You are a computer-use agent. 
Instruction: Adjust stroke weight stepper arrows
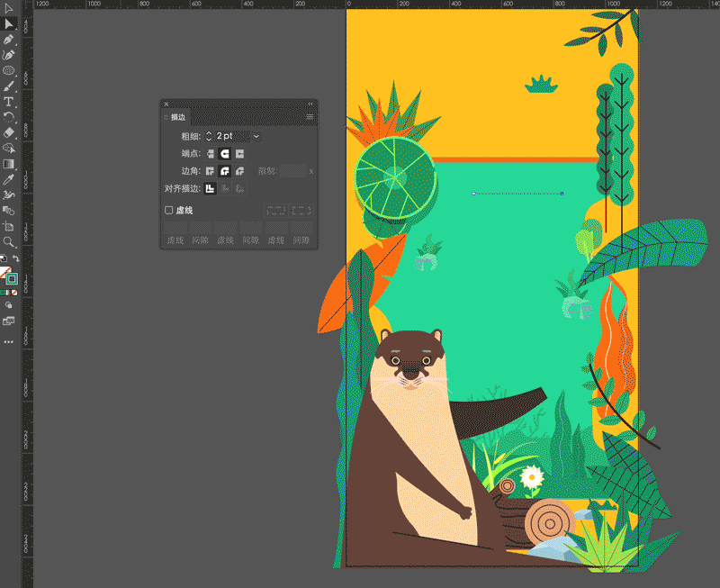(x=209, y=136)
